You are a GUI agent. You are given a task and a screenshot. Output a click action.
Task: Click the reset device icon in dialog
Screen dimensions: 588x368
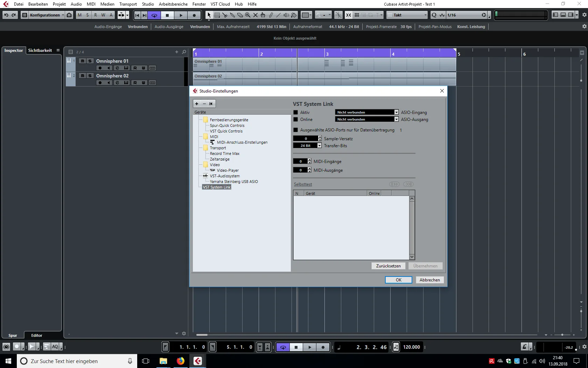211,104
